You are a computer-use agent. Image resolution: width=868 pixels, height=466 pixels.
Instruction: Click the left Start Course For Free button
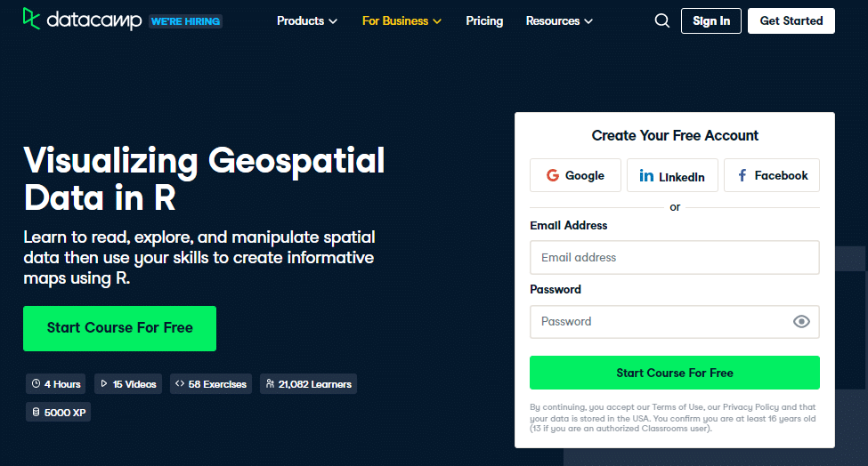pos(119,328)
